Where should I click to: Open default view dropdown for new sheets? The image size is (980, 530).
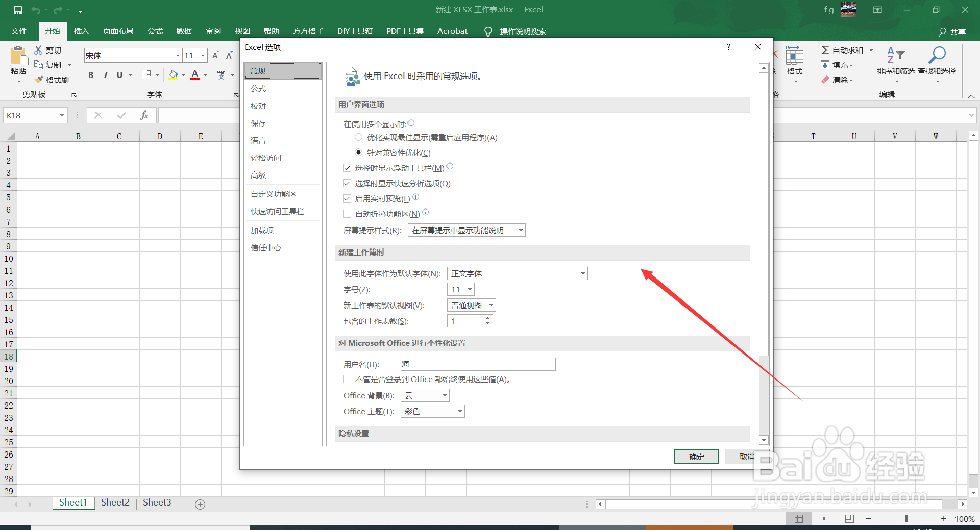[471, 305]
